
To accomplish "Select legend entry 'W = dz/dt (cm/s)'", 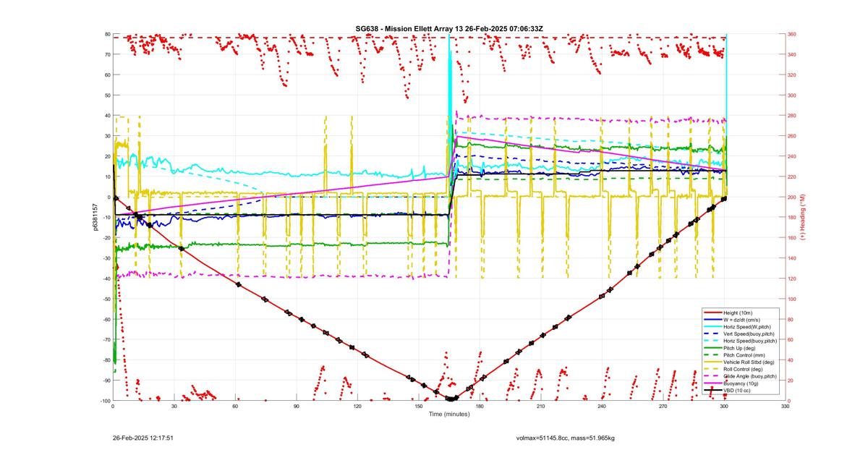I will tap(741, 320).
